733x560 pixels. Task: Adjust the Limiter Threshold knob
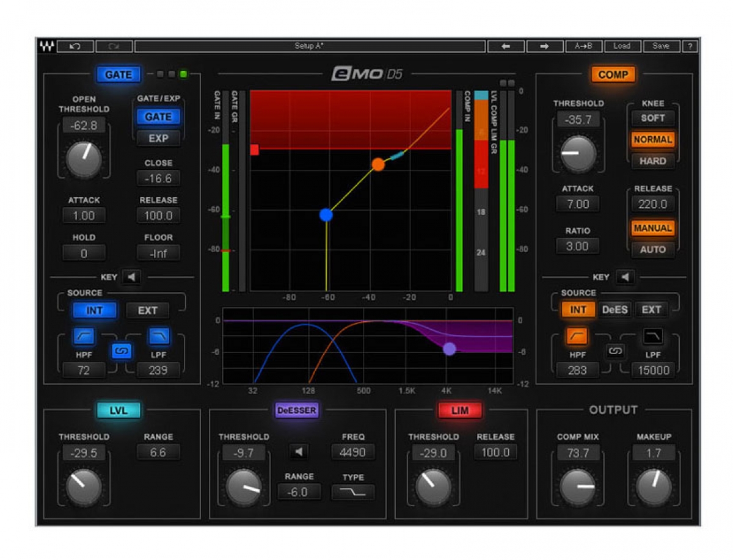(x=433, y=487)
